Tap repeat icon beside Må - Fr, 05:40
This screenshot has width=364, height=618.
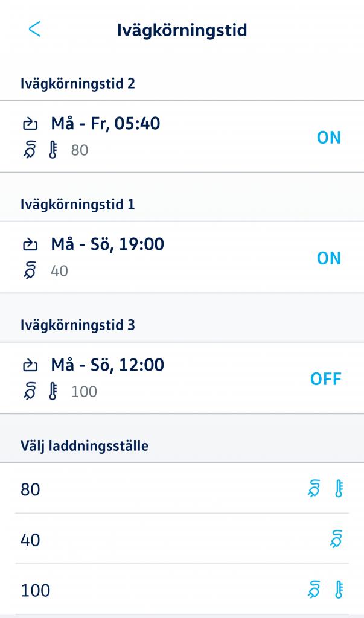pyautogui.click(x=30, y=124)
